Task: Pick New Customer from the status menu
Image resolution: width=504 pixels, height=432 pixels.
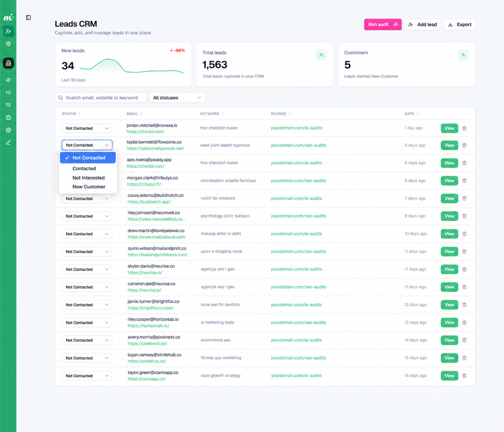Action: tap(88, 187)
